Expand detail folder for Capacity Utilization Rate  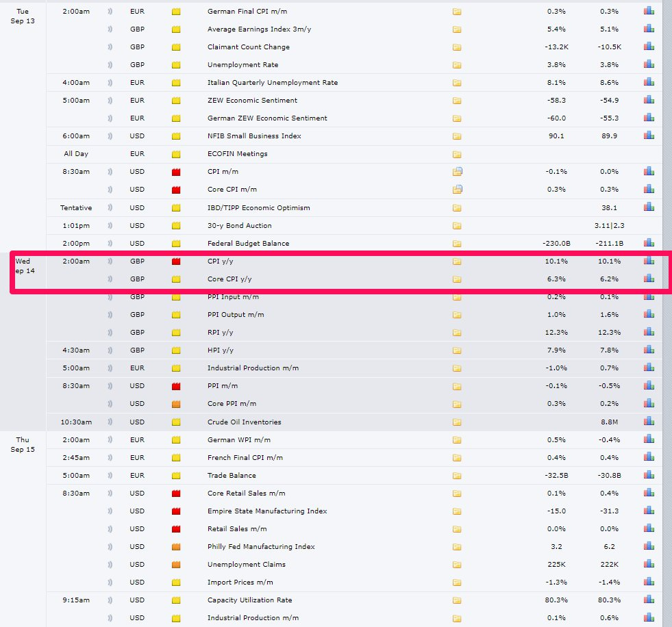[x=457, y=600]
